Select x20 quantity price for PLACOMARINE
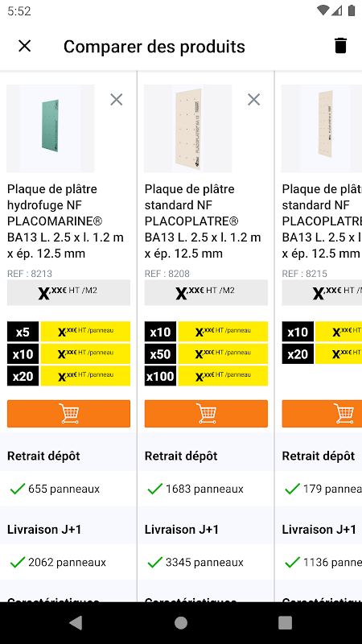Screen dimensions: 362x644 pos(68,376)
